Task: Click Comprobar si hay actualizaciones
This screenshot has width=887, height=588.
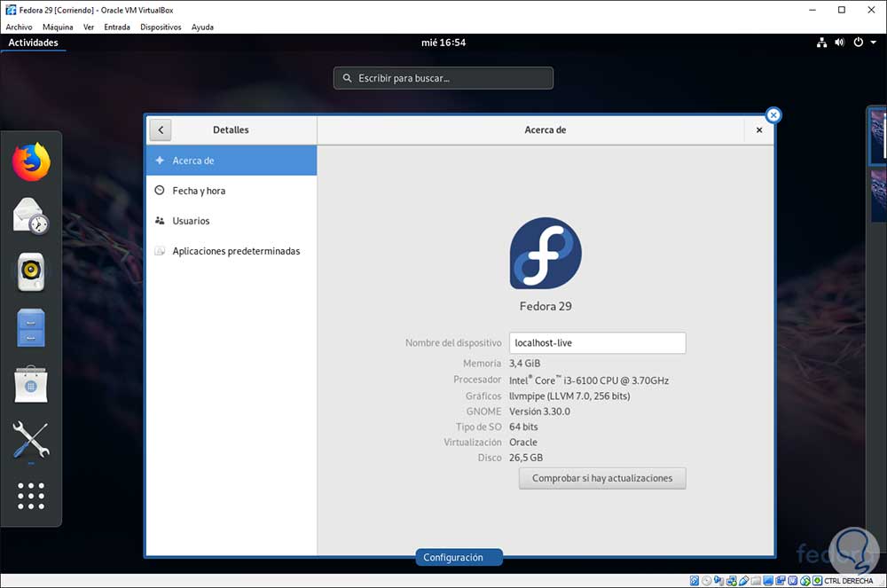Action: pyautogui.click(x=601, y=478)
